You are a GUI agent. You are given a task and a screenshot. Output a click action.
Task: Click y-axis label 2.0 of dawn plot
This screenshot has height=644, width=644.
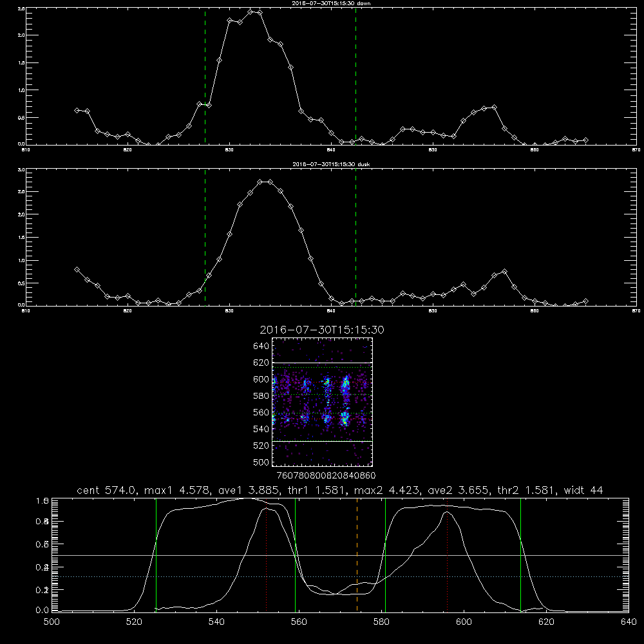coord(21,35)
